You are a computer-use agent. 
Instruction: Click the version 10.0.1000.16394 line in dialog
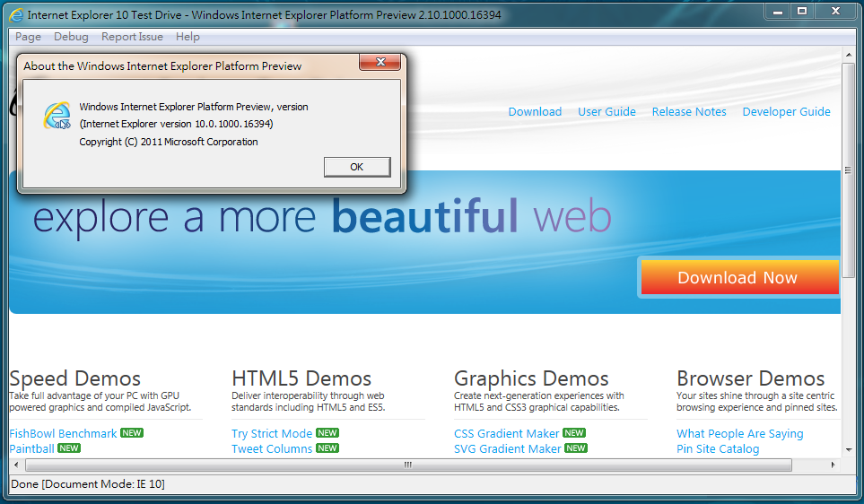tap(177, 124)
